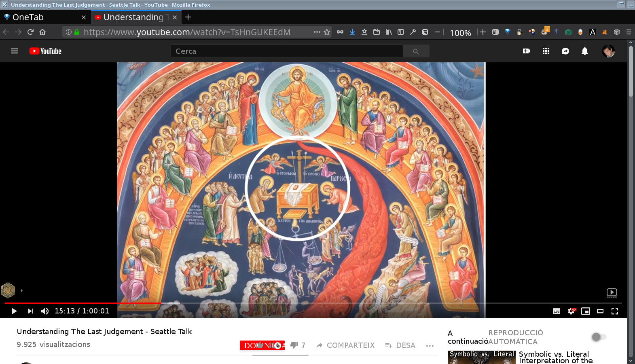Toggle the Firefox sidebar
This screenshot has width=635, height=364.
[401, 32]
